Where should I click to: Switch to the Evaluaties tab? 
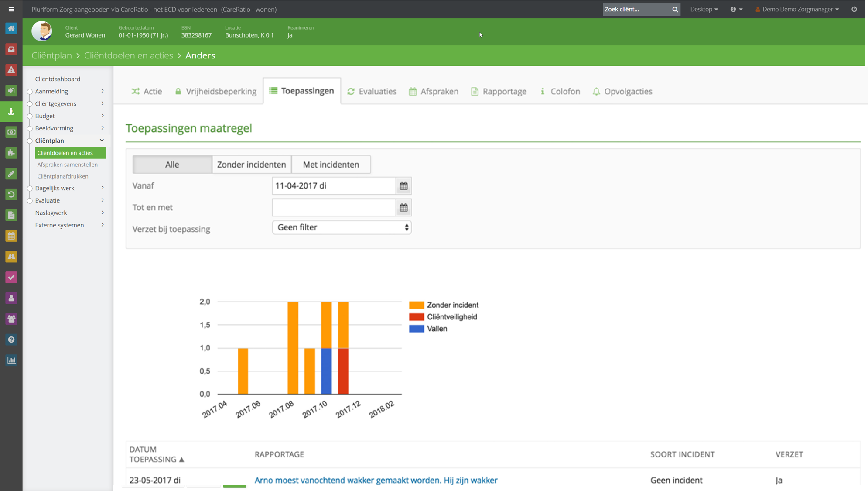click(372, 91)
